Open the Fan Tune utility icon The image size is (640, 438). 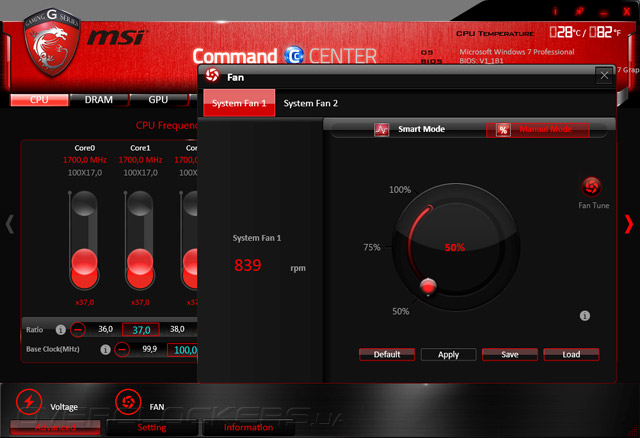coord(591,187)
